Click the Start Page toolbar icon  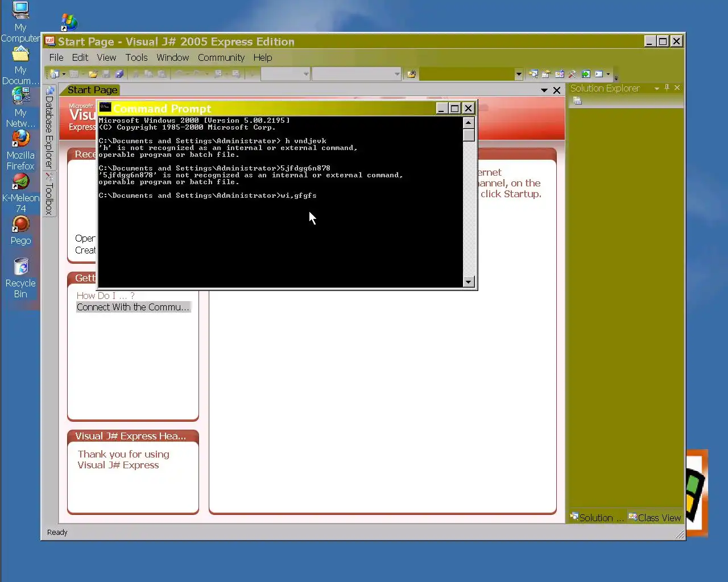coord(586,74)
